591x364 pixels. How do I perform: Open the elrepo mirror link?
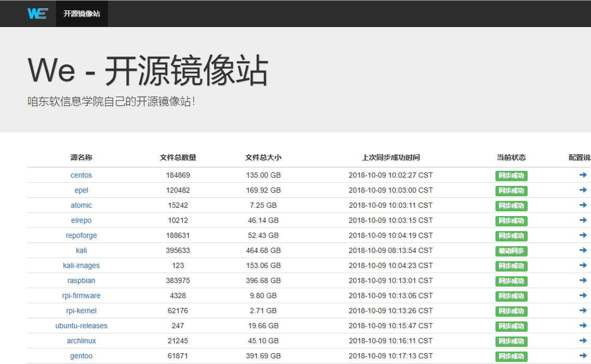pyautogui.click(x=81, y=221)
